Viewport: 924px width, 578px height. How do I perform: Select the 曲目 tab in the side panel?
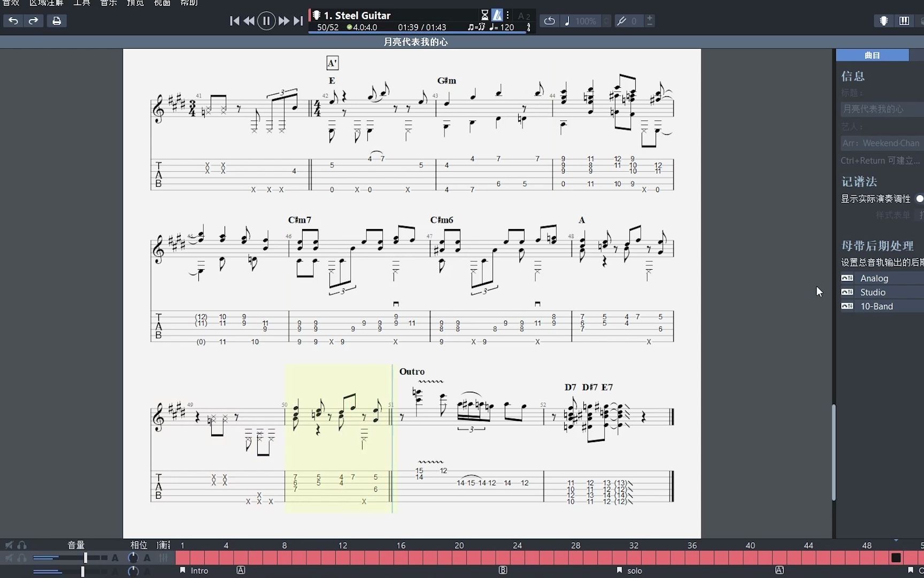(x=872, y=55)
